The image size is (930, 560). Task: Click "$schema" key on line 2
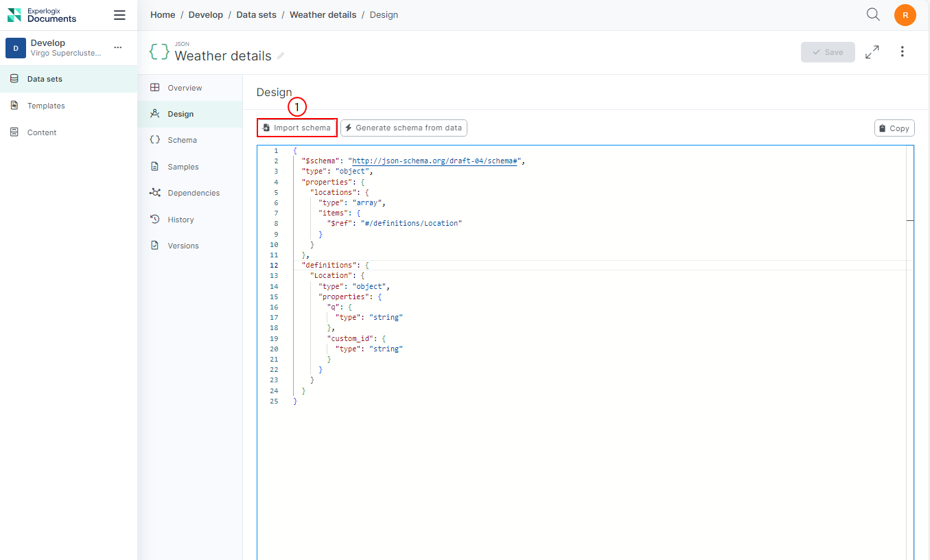pos(321,161)
